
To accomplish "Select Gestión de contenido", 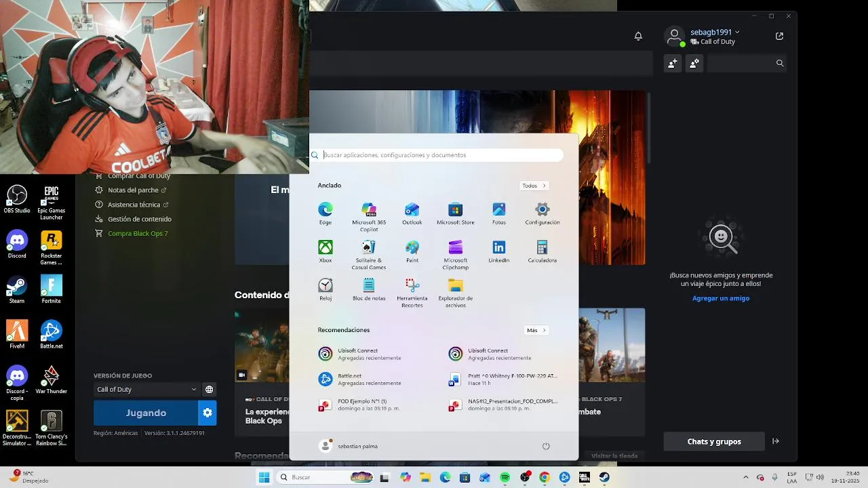I will point(134,219).
